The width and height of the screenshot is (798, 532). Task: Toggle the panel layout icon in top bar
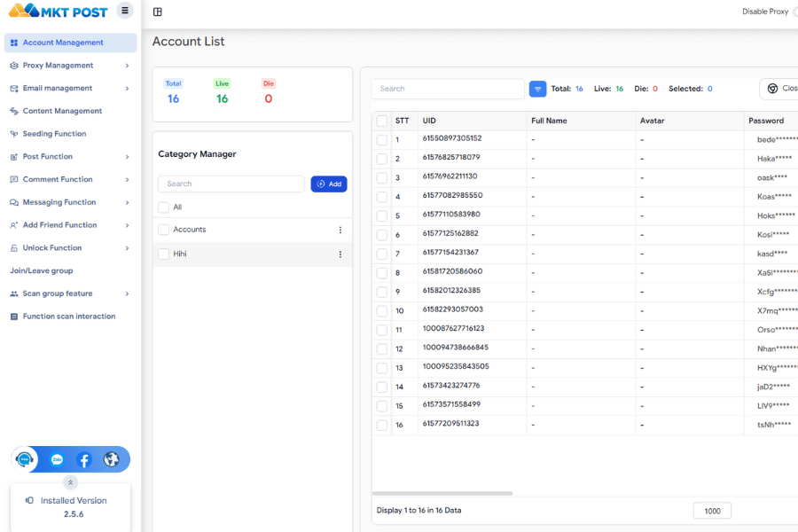click(x=158, y=12)
